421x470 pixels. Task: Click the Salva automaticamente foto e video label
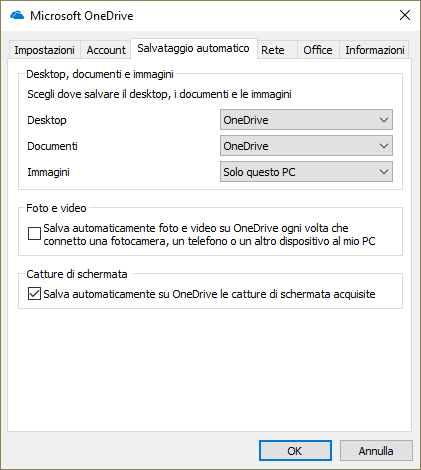click(209, 234)
